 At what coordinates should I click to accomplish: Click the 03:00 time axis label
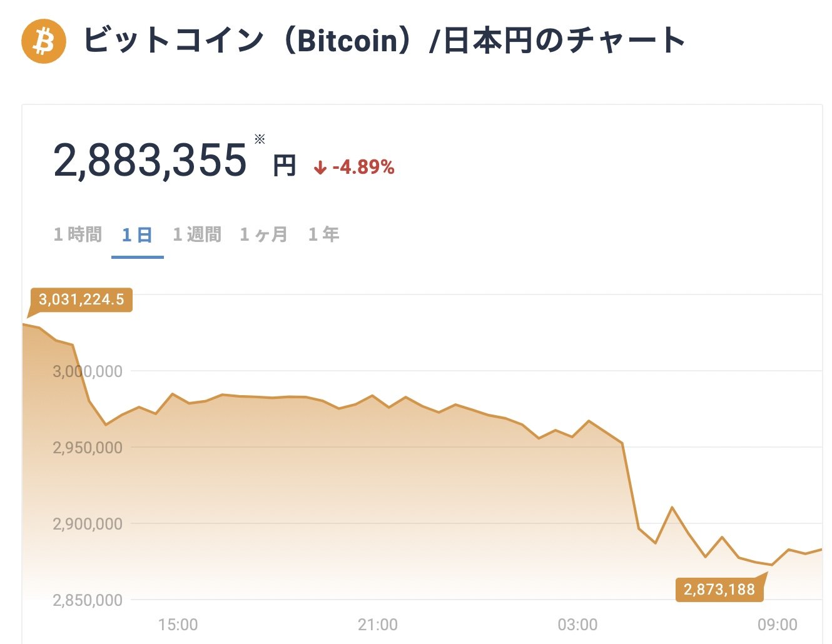pos(577,625)
